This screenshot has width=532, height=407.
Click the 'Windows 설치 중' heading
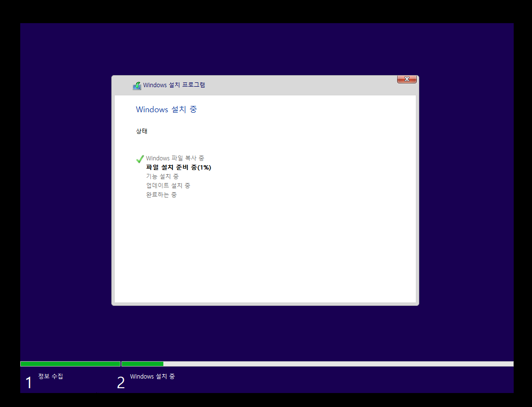[x=166, y=109]
